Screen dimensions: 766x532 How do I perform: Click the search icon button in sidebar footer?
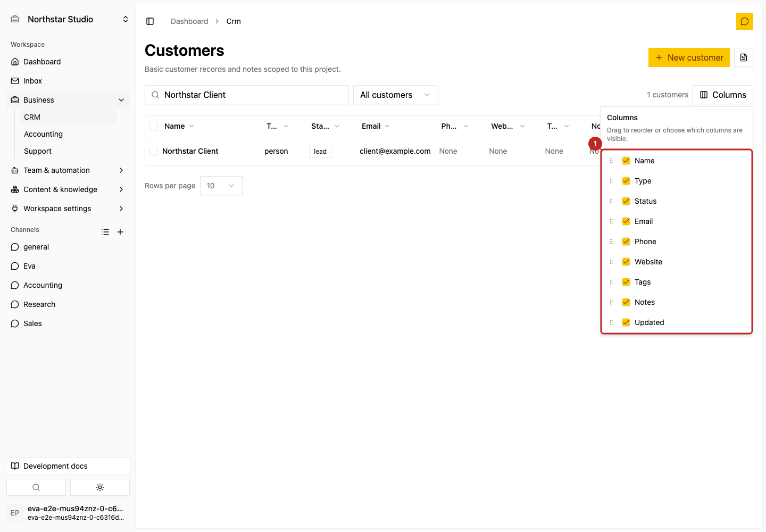[x=36, y=487]
